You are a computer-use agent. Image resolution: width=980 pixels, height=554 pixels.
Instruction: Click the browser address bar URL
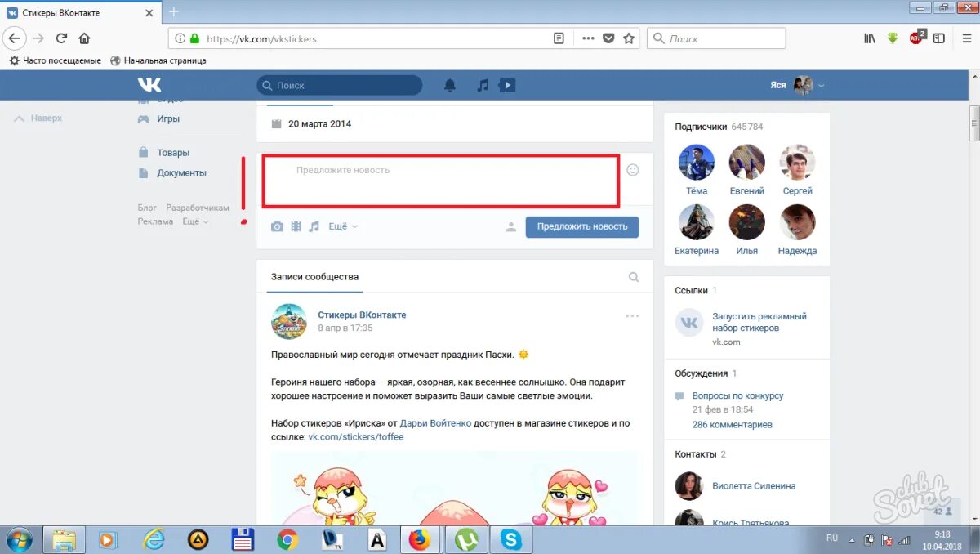[x=261, y=38]
